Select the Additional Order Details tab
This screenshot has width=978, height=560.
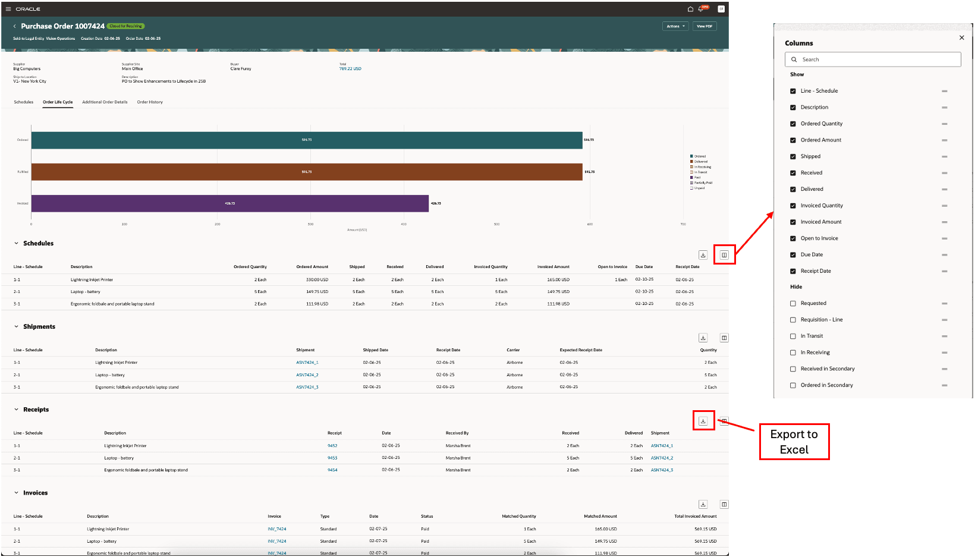[x=105, y=102]
